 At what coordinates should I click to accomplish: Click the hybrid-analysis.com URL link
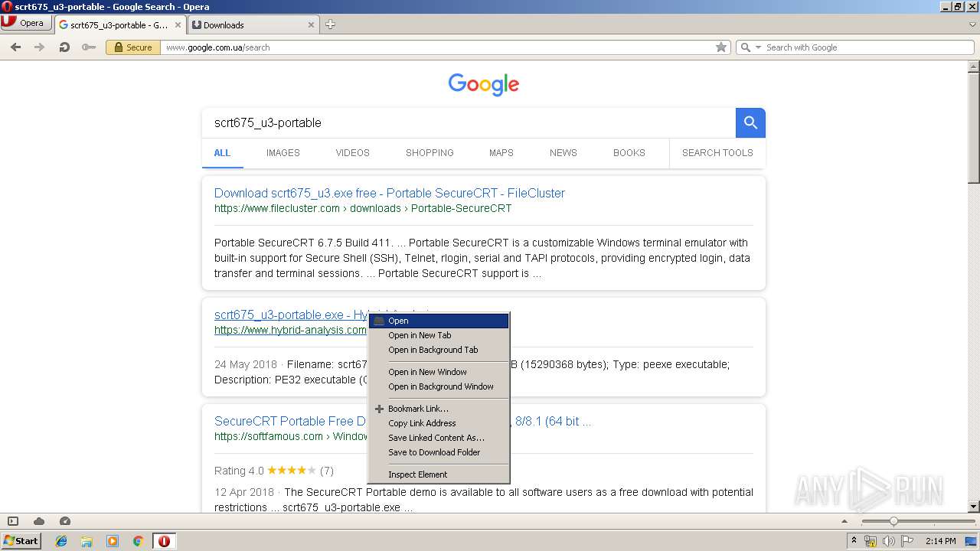290,330
